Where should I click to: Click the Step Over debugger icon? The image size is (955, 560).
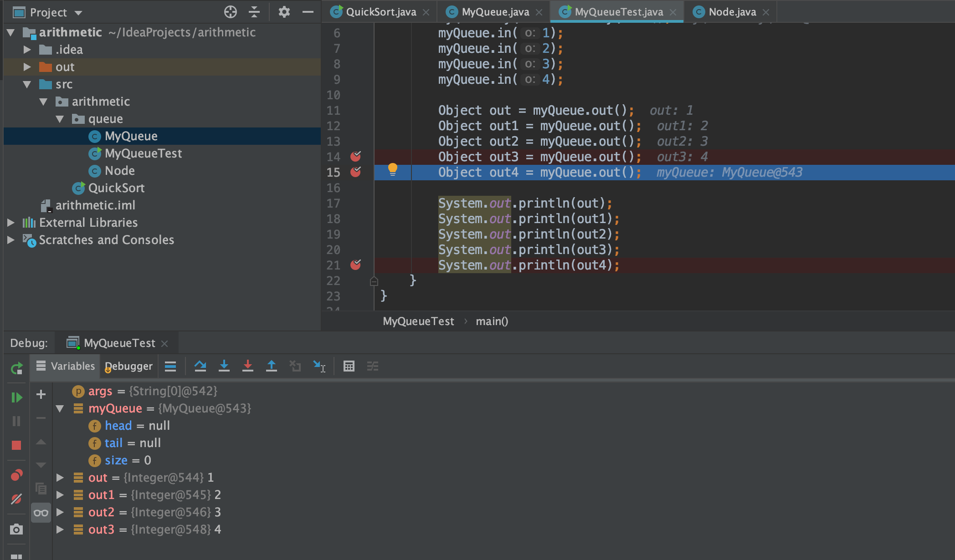[x=200, y=366]
